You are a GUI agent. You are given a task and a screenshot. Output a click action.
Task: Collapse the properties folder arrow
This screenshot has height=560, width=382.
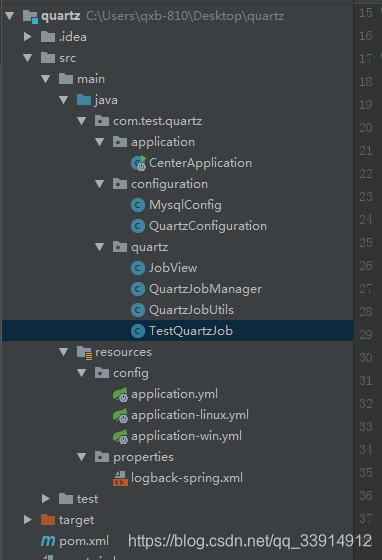point(81,457)
